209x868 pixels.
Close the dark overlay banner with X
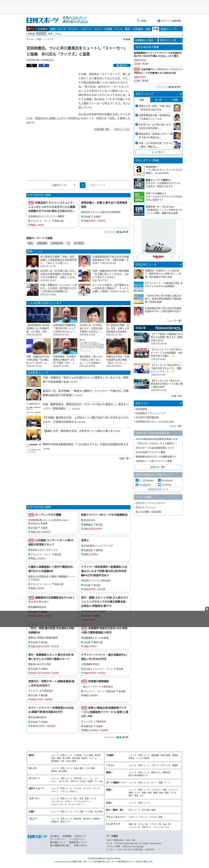coord(207,609)
